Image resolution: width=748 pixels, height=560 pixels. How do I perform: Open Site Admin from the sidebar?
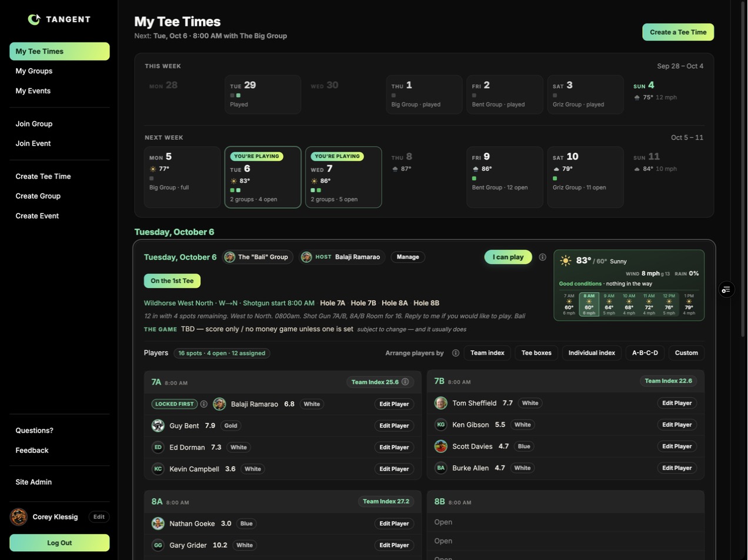[x=59, y=482]
